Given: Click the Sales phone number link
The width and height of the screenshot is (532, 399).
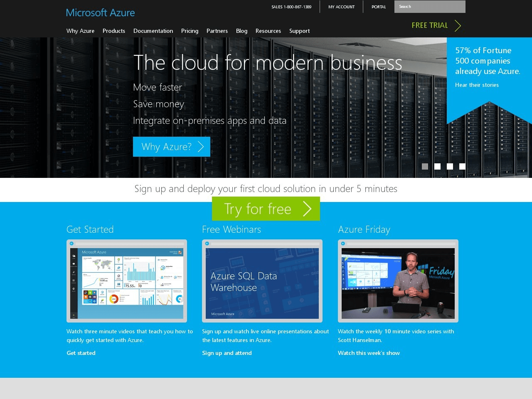Looking at the screenshot, I should (x=291, y=7).
